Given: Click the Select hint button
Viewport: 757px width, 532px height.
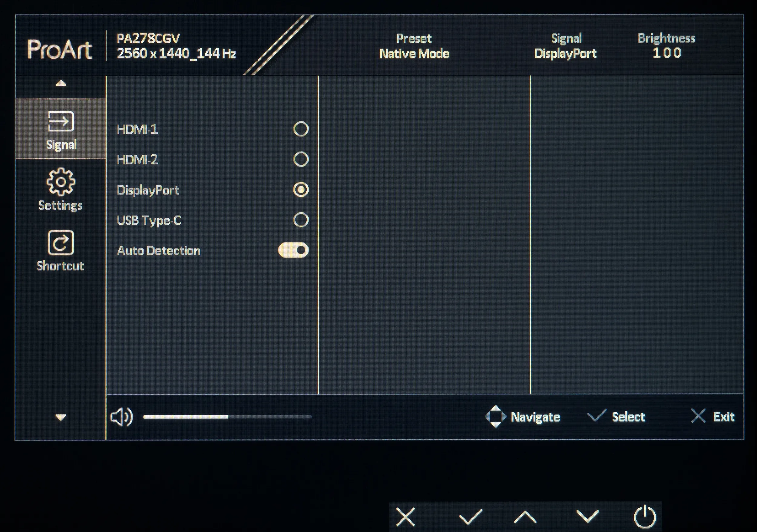Looking at the screenshot, I should [617, 417].
